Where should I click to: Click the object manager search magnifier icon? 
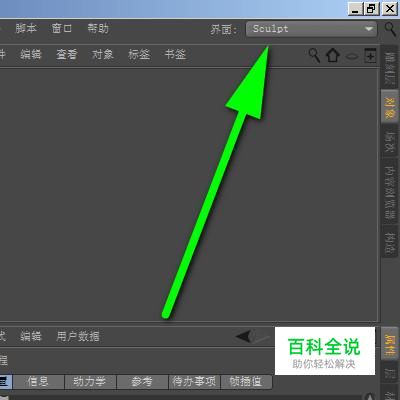tap(314, 55)
